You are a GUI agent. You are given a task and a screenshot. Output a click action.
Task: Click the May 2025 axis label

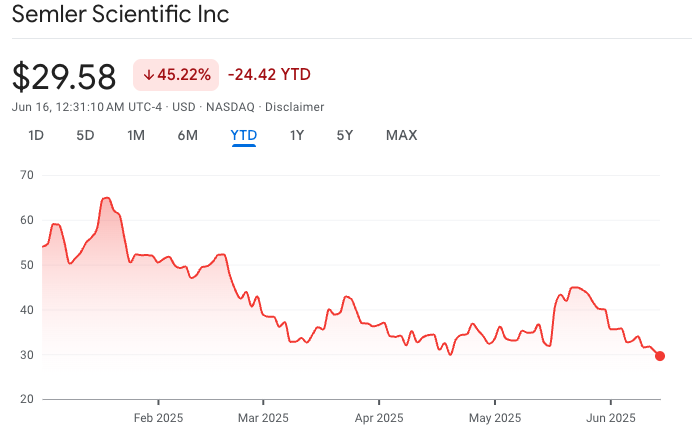[x=494, y=418]
